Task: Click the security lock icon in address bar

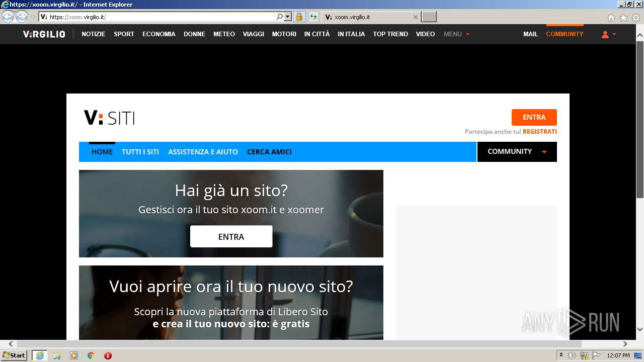Action: point(299,17)
